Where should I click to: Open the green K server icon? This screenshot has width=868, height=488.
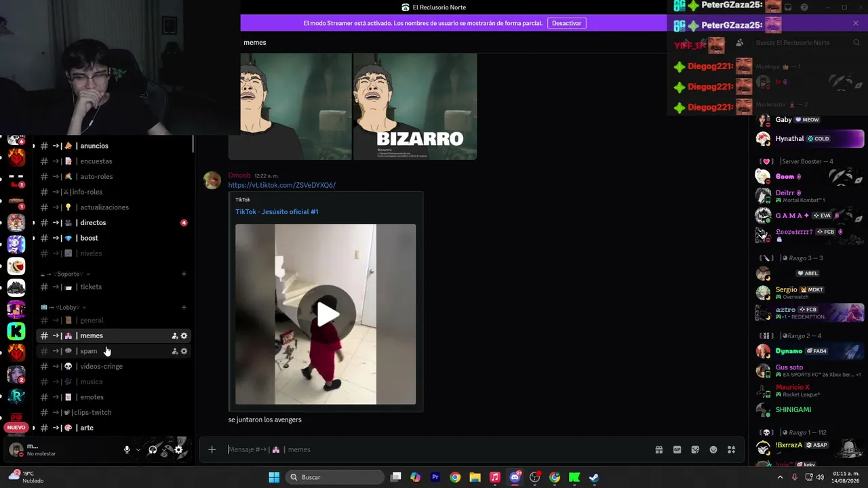tap(16, 331)
